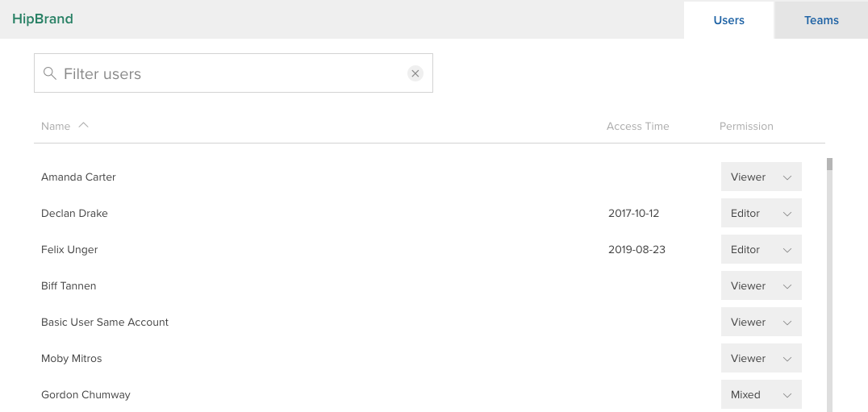Sort by the Permission column header

point(746,126)
